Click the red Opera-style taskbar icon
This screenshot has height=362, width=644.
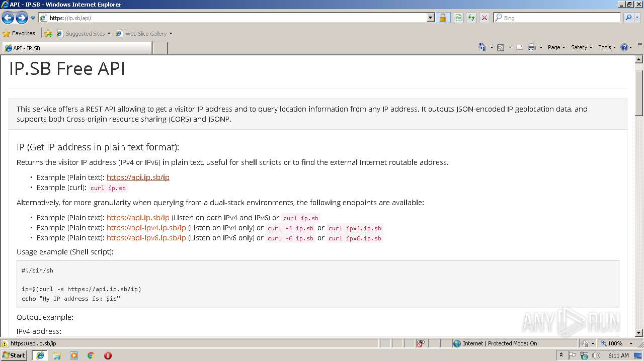[x=108, y=355]
